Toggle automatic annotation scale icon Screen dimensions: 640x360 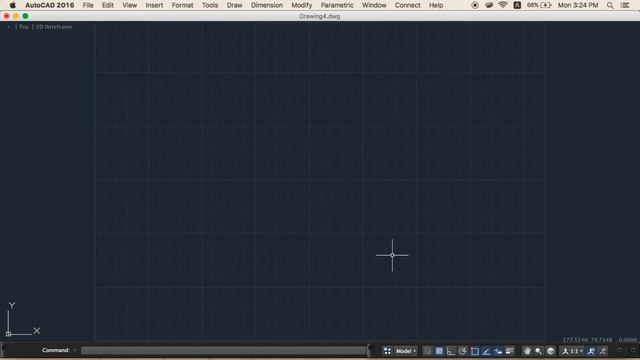pos(603,351)
